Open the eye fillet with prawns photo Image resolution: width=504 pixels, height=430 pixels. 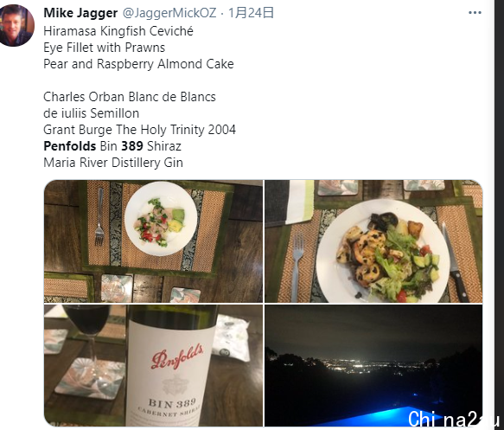pos(373,241)
